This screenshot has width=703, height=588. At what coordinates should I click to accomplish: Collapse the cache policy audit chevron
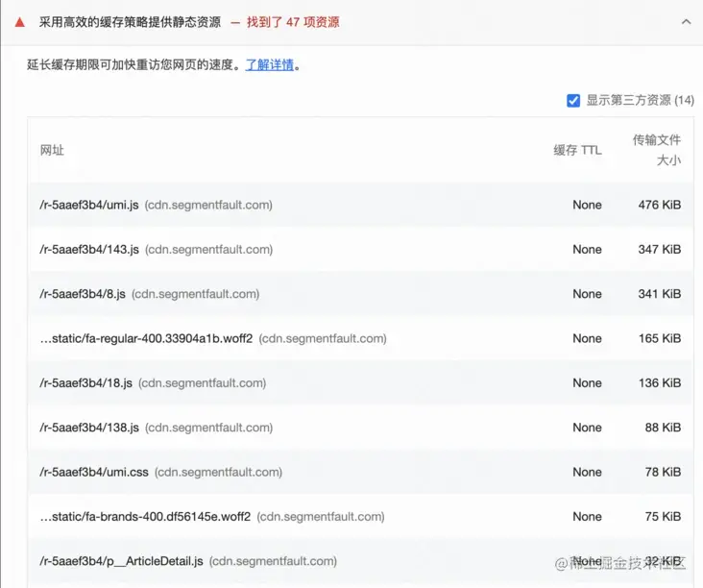point(686,21)
